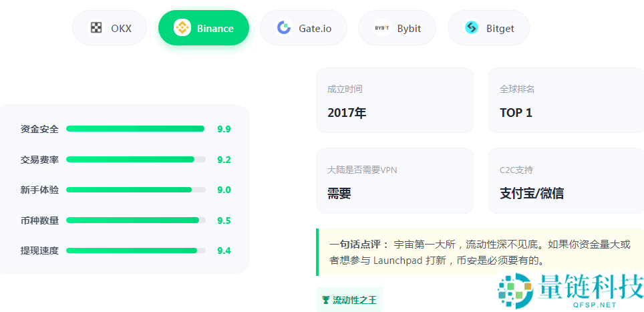
Task: Select the Binance exchange tab
Action: 204,28
